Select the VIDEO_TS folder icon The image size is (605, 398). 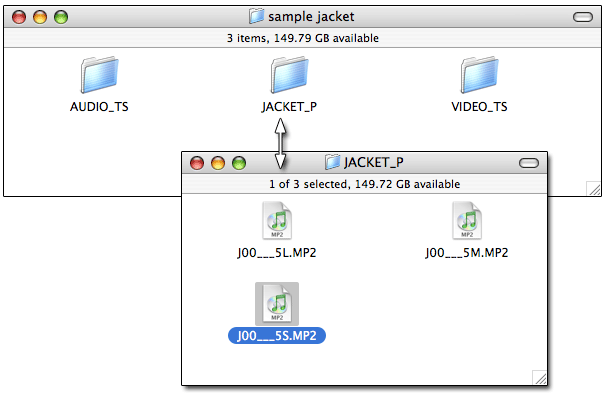(479, 75)
